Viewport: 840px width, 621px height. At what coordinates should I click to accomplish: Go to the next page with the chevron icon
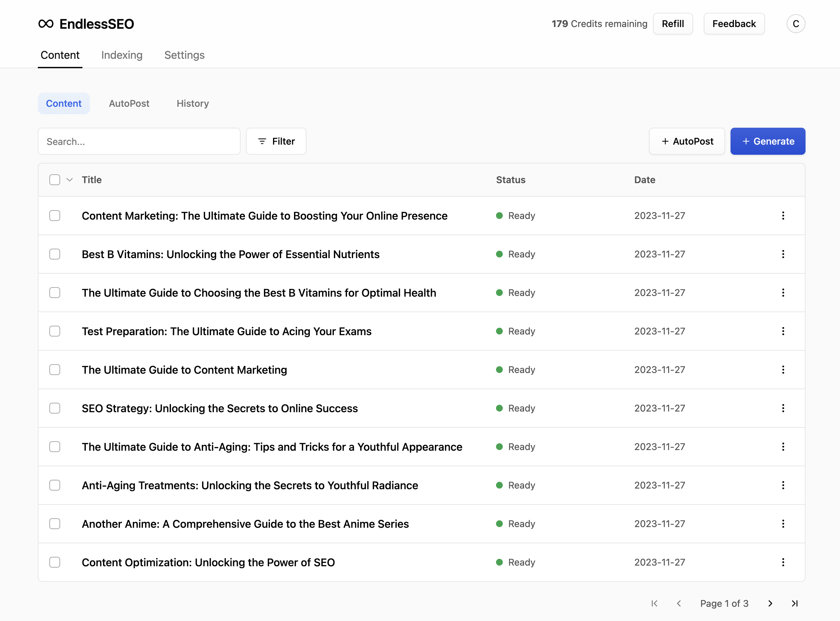click(x=770, y=603)
